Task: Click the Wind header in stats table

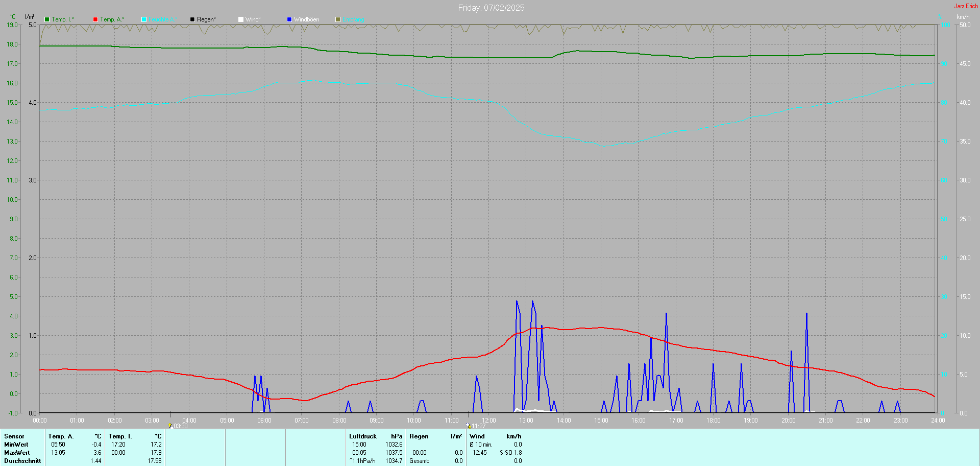Action: click(477, 436)
